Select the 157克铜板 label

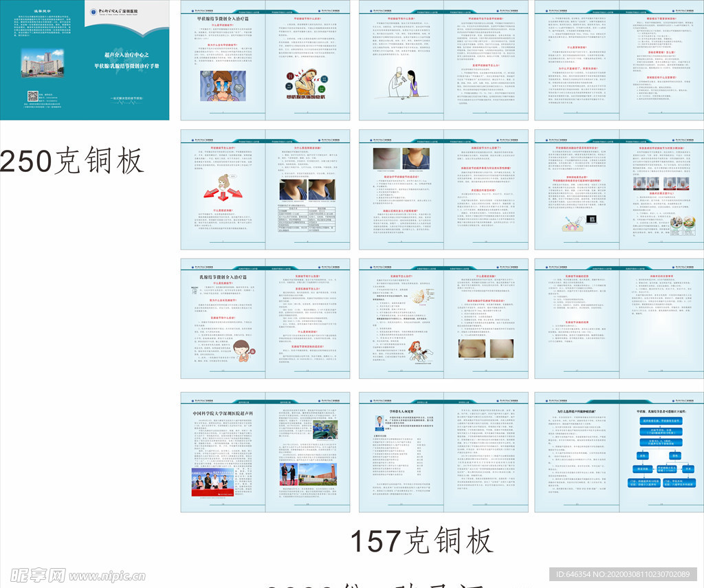(421, 541)
